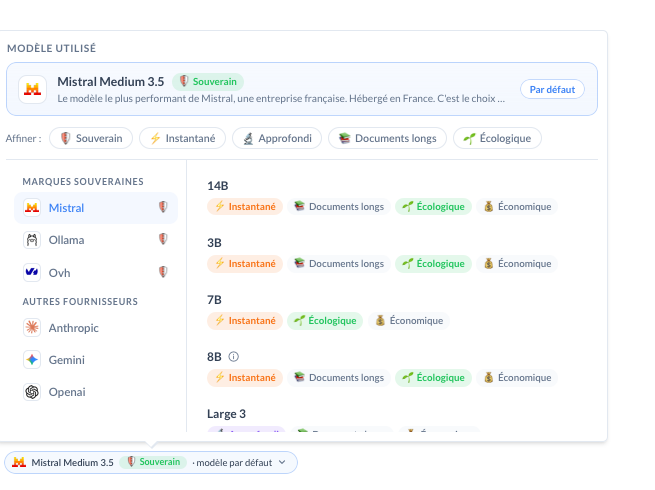Click the Ovh brand logo icon
Image resolution: width=655 pixels, height=490 pixels.
[32, 272]
